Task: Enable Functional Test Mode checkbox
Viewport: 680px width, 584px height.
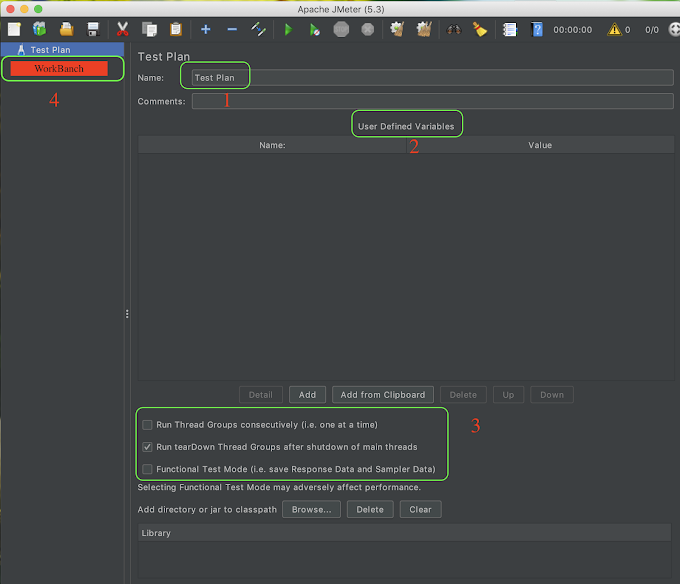Action: pos(147,469)
